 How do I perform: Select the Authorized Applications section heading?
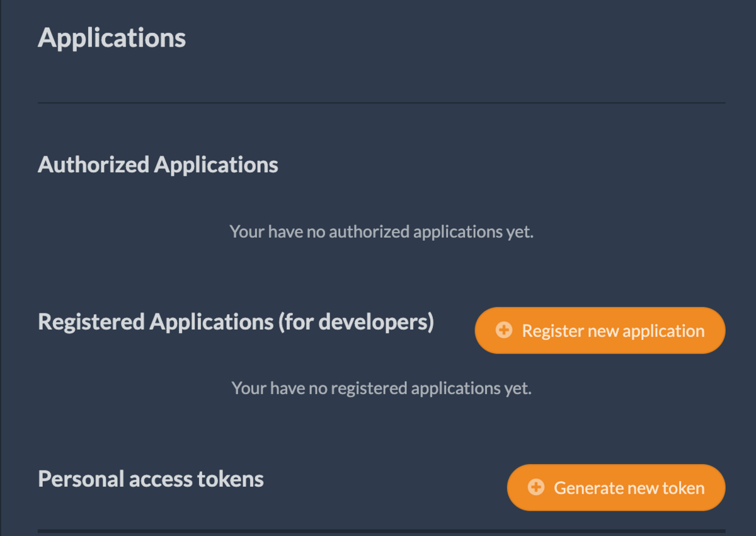pos(158,165)
